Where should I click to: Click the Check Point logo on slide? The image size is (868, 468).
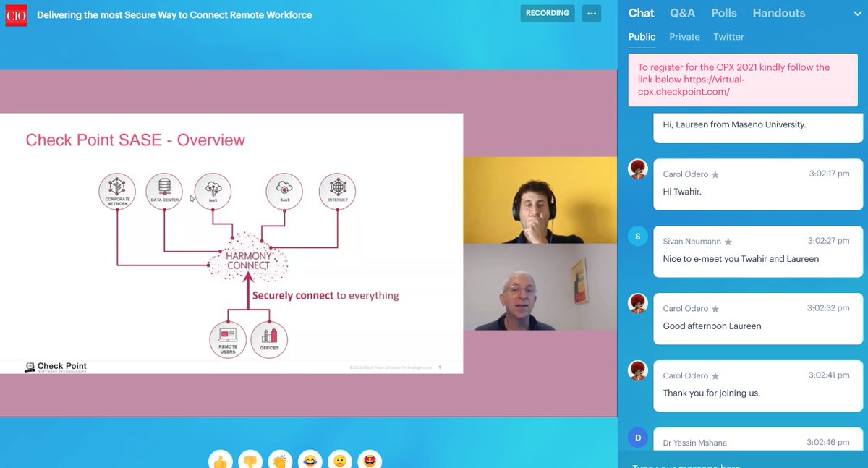(56, 367)
